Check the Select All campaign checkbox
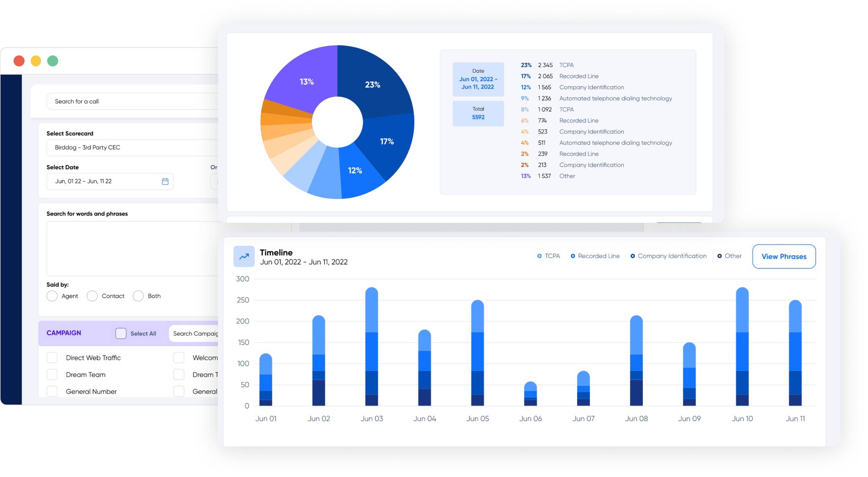The height and width of the screenshot is (477, 868). coord(121,334)
